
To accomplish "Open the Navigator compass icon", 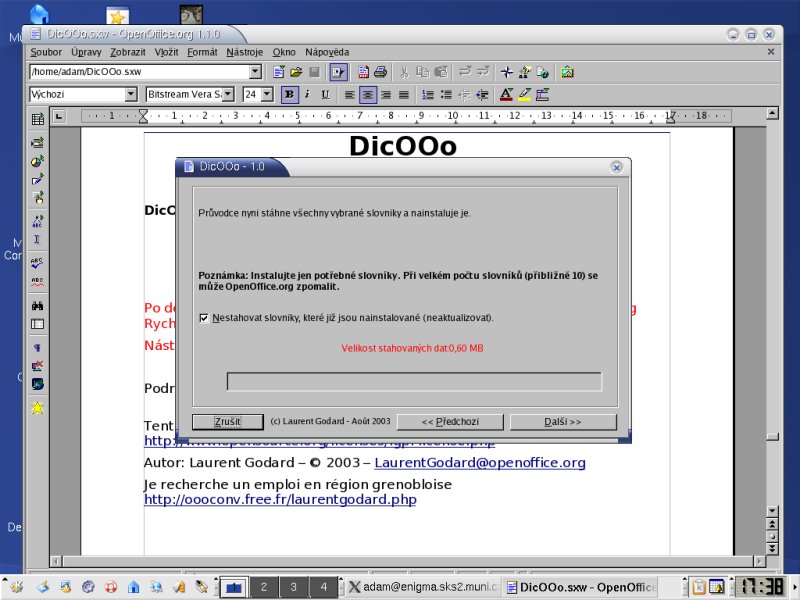I will point(507,72).
